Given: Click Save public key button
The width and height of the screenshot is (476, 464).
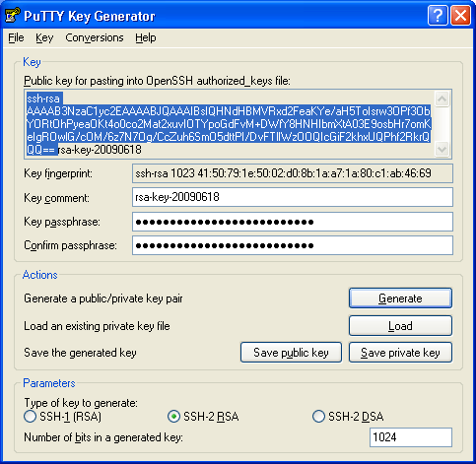Looking at the screenshot, I should point(291,353).
